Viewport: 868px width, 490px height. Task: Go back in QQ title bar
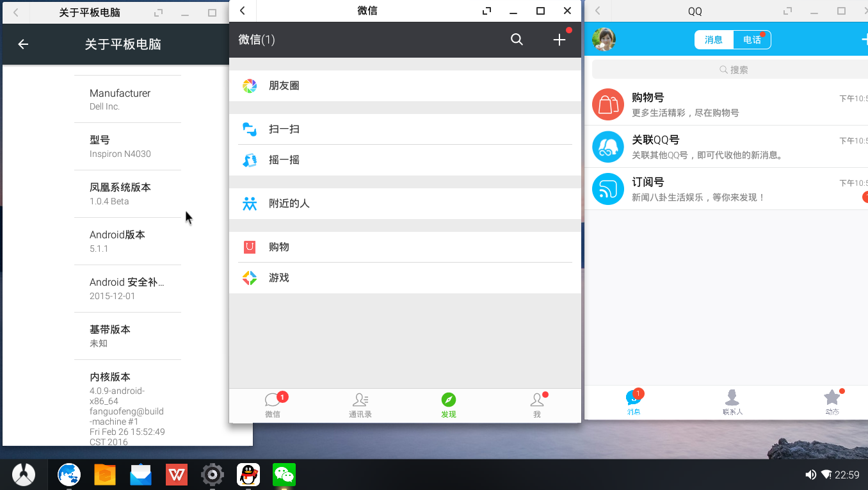(598, 11)
